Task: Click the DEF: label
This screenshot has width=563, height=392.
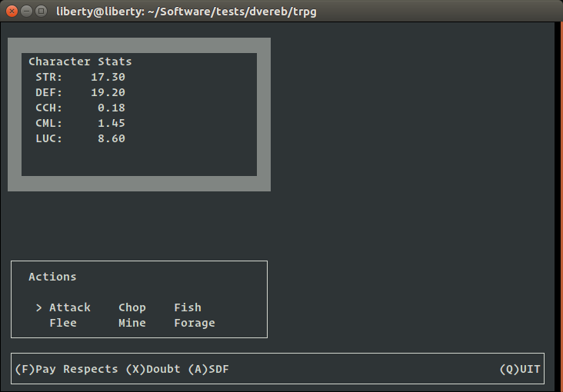Action: (48, 92)
